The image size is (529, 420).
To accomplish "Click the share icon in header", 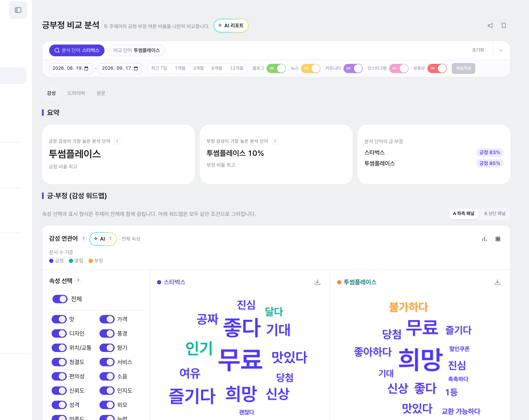I will [490, 26].
